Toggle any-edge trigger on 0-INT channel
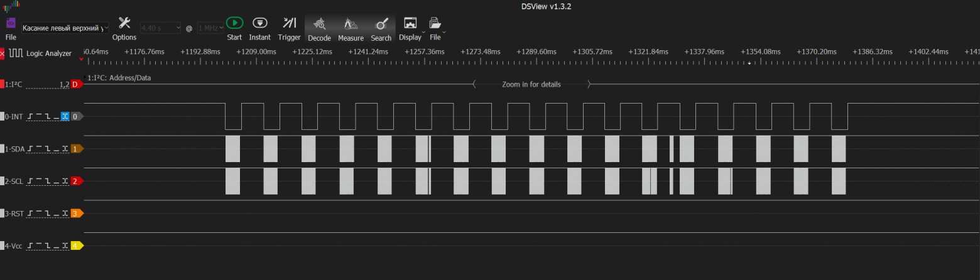This screenshot has height=280, width=980. 65,117
